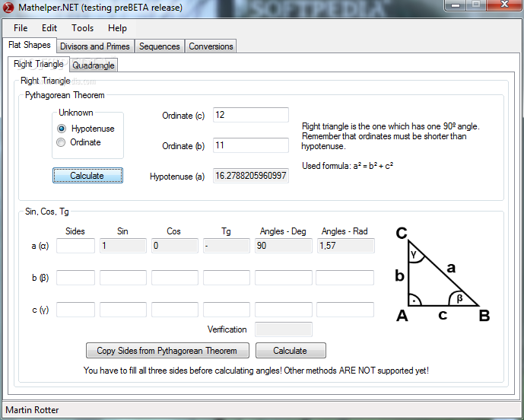This screenshot has height=420, width=524.
Task: Click the 'Martin Rotter' status bar text
Action: click(32, 410)
